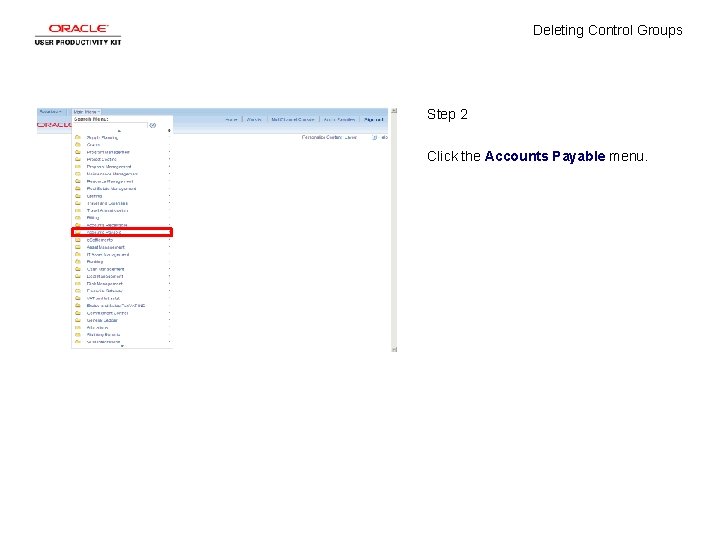Expand the Accounts Receivable submenu arrow

169,225
